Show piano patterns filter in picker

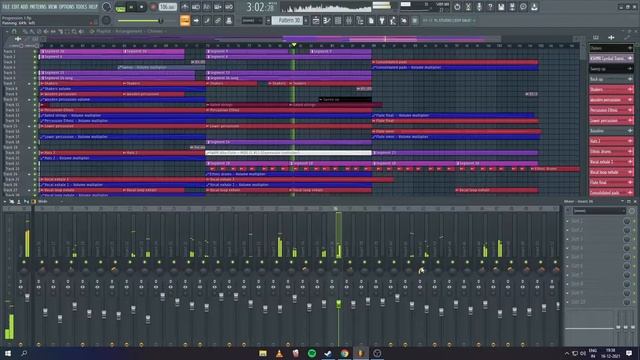[x=596, y=38]
